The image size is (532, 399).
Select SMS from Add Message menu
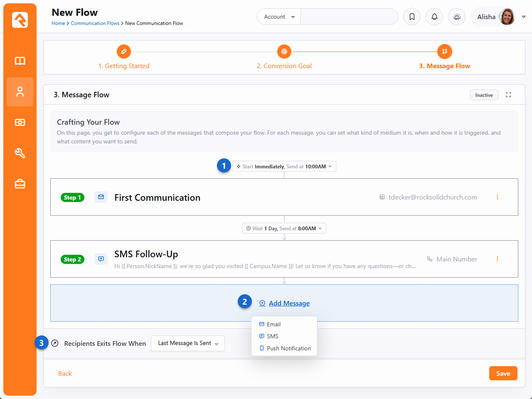pos(272,336)
